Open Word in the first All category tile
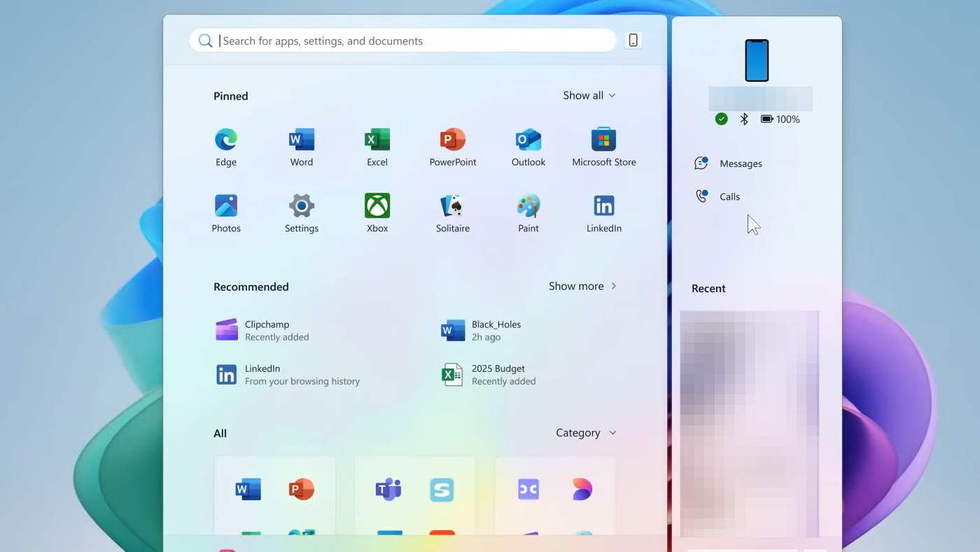Screen dimensions: 980x552 [248, 489]
